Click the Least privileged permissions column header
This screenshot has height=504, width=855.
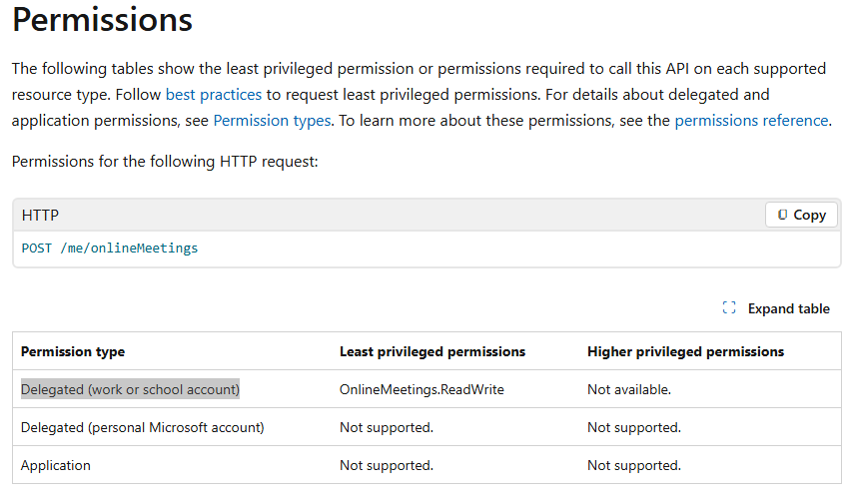[x=432, y=351]
